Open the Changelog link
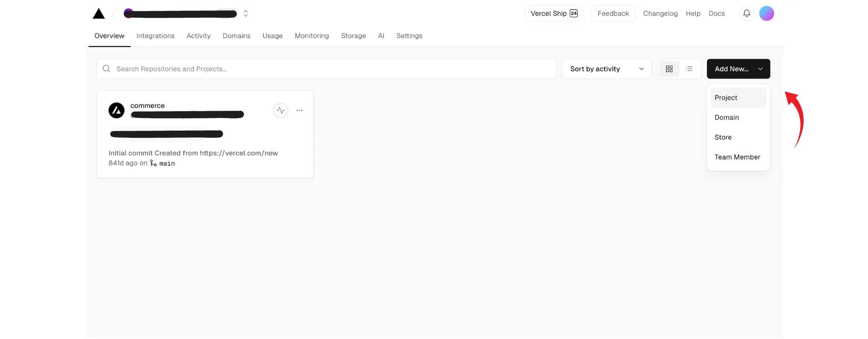Image resolution: width=868 pixels, height=339 pixels. [660, 14]
